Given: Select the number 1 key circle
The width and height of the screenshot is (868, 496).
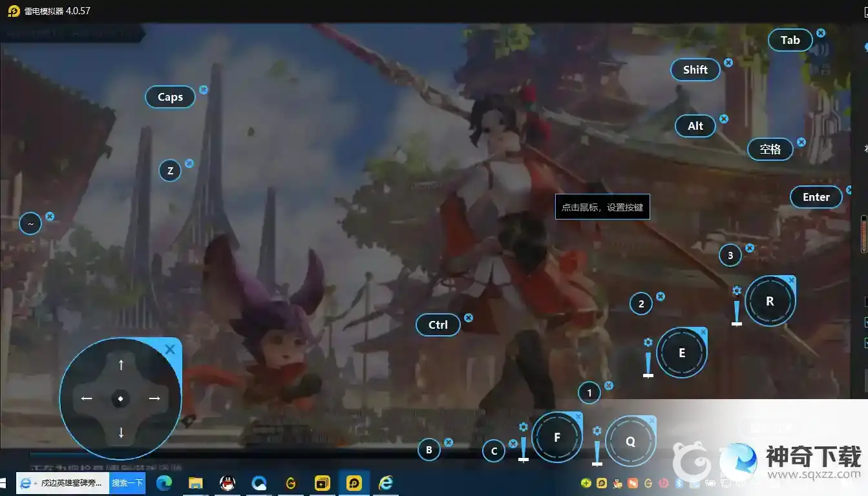Looking at the screenshot, I should (589, 392).
